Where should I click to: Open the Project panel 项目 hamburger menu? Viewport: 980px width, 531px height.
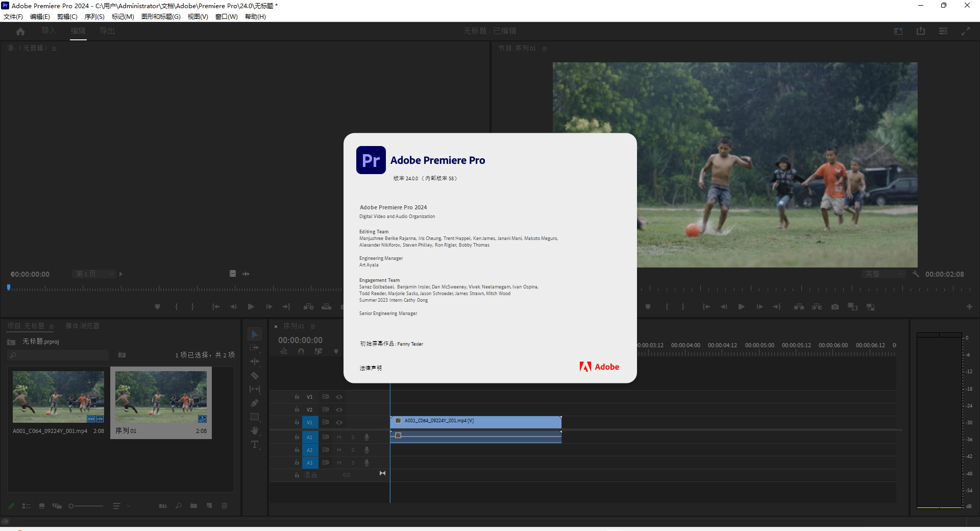52,326
